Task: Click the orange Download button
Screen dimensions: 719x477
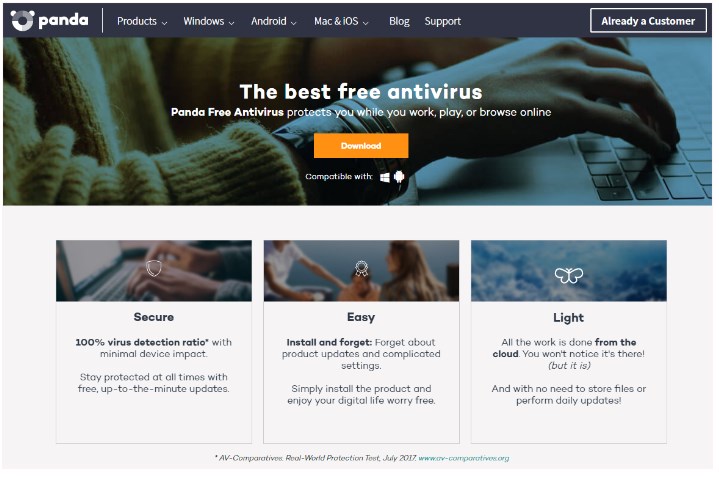Action: pyautogui.click(x=361, y=145)
